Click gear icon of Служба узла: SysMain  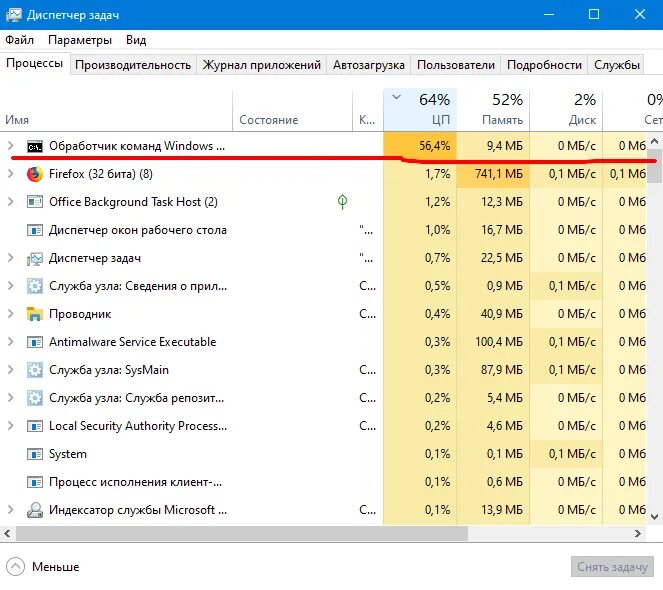coord(35,370)
